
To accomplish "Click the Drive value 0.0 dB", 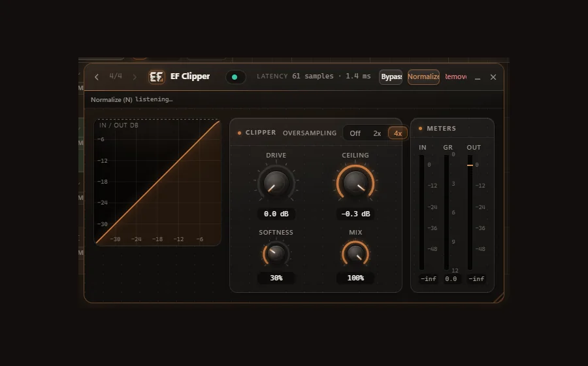I will (x=276, y=214).
